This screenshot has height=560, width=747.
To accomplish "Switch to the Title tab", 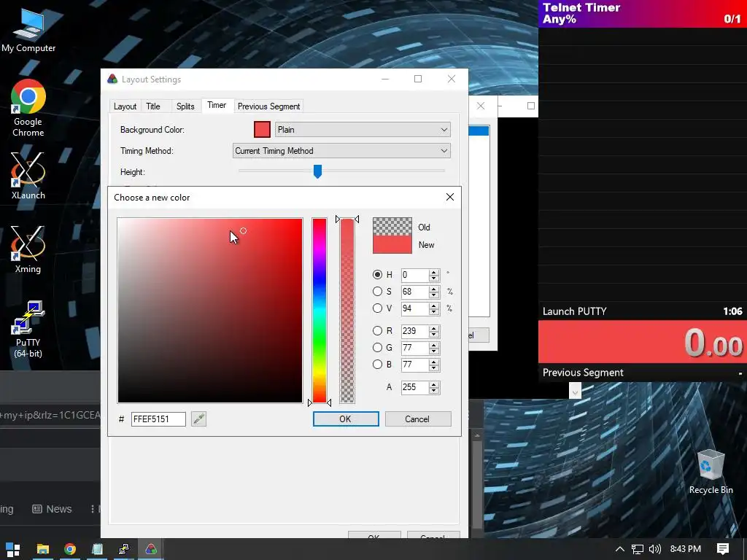I will 153,106.
